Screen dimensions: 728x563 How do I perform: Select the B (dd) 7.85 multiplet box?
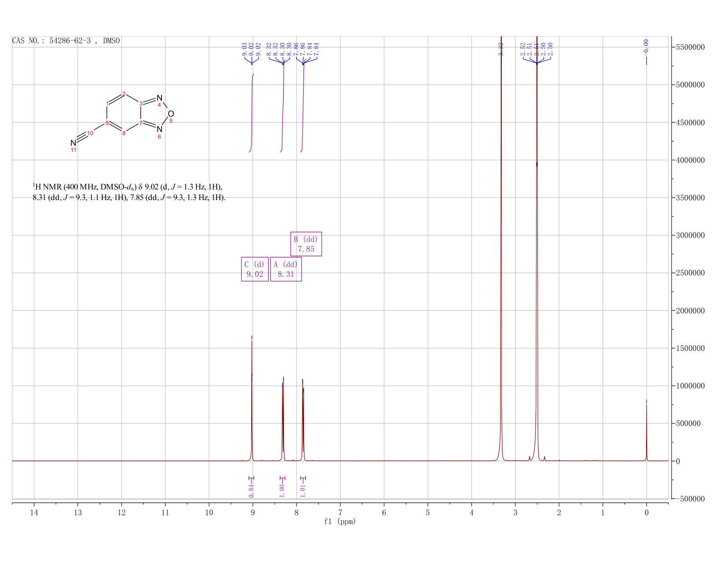tap(306, 244)
